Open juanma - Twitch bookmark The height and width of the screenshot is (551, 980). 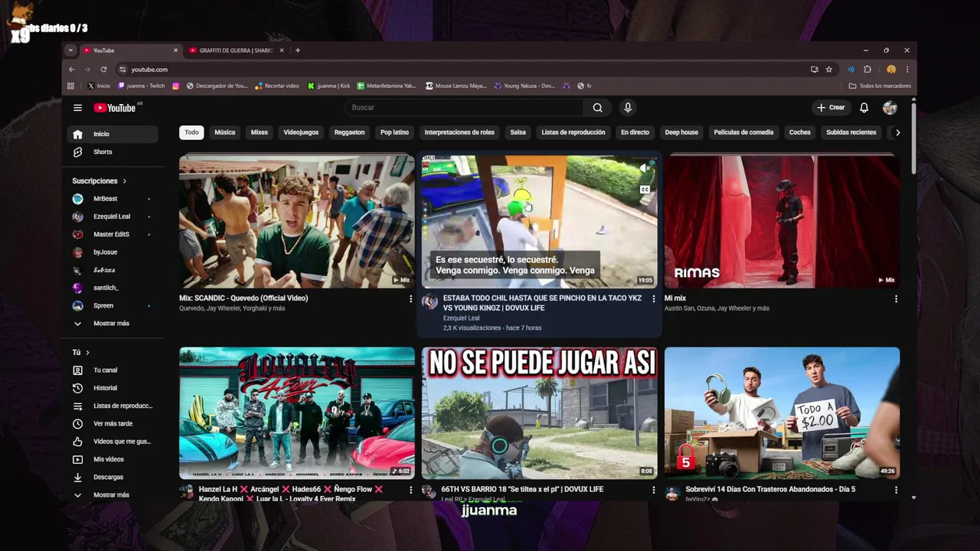pos(140,86)
